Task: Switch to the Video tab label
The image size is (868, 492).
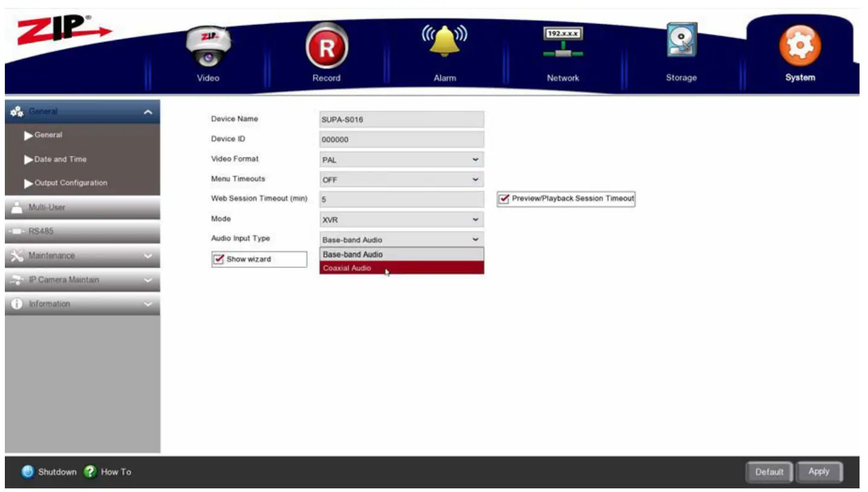Action: (x=208, y=78)
